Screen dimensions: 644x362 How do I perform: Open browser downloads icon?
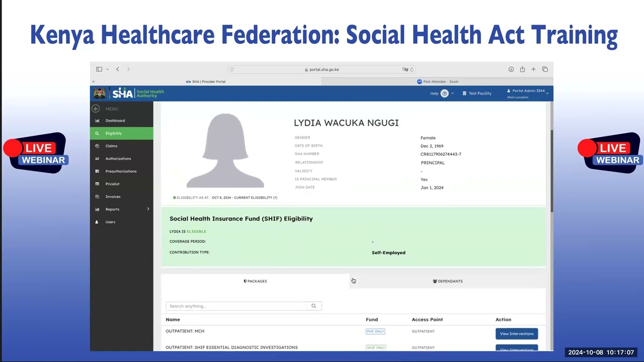(511, 69)
